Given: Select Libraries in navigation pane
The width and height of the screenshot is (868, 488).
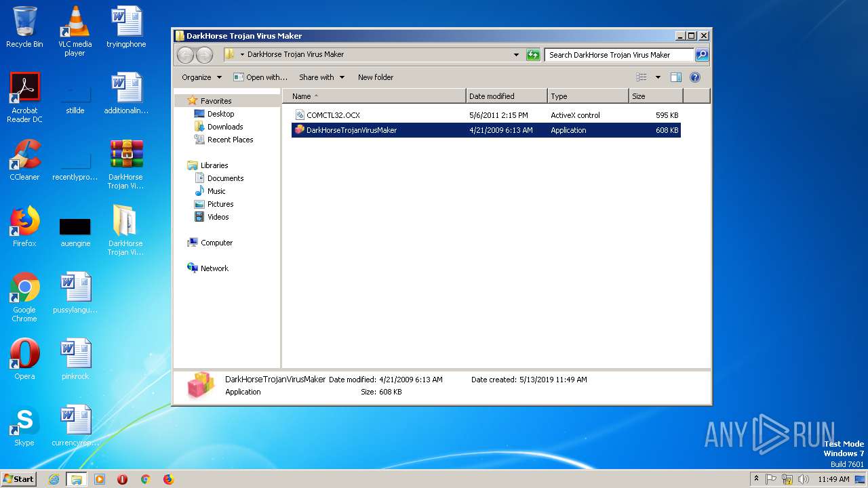Looking at the screenshot, I should [x=208, y=165].
